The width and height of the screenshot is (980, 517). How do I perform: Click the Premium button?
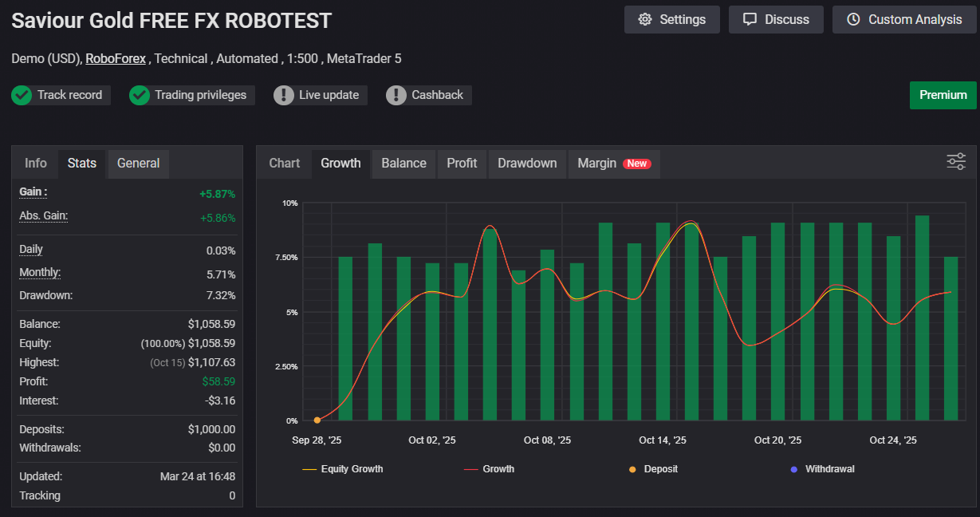943,95
